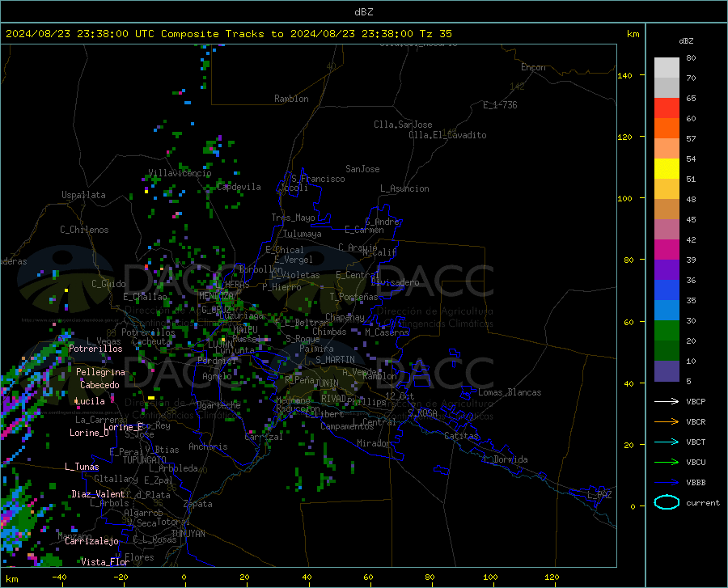The width and height of the screenshot is (728, 588).
Task: Select the red 65 dBZ color swatch
Action: click(x=667, y=108)
